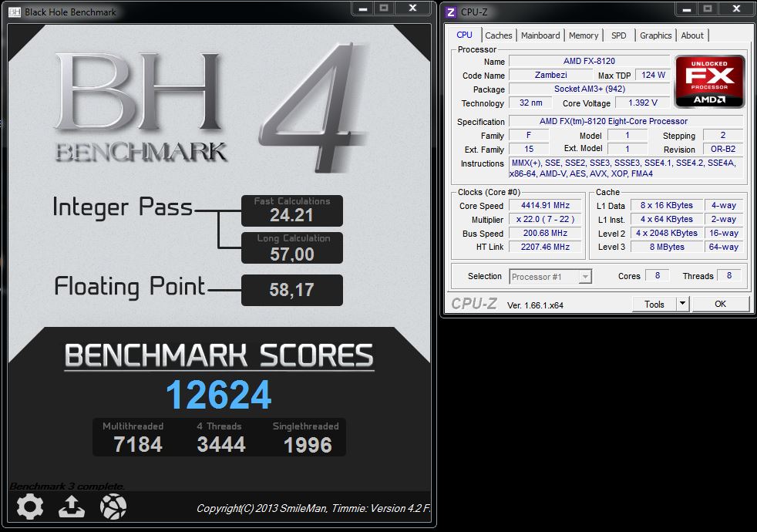This screenshot has height=532, width=757.
Task: Click the 4 Threads score 3444
Action: [x=221, y=444]
